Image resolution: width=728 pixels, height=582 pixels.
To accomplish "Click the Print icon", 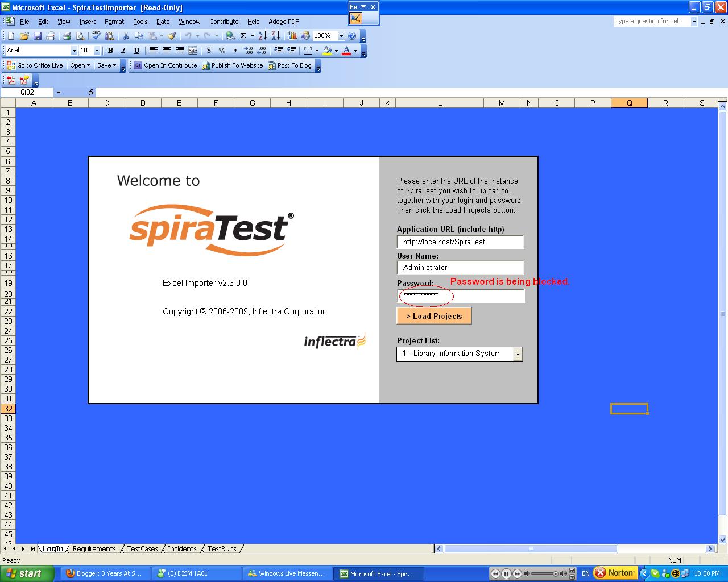I will (x=67, y=36).
